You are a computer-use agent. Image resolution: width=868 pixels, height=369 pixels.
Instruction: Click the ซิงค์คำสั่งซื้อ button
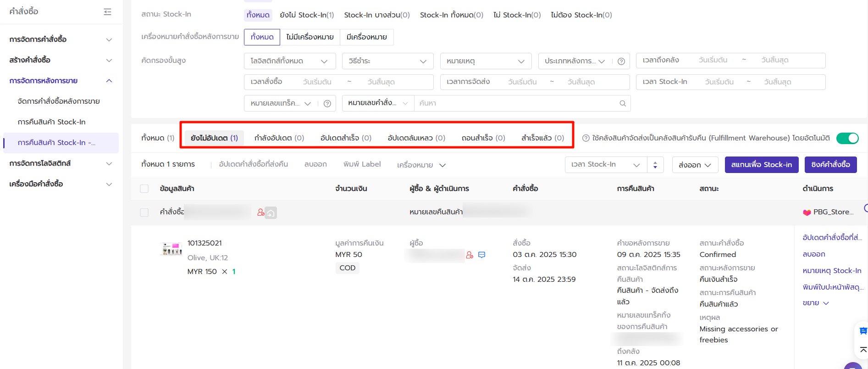click(830, 165)
